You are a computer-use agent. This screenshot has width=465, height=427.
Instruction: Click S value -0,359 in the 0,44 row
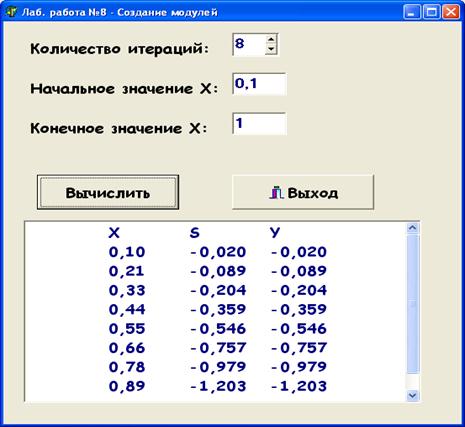tap(218, 309)
